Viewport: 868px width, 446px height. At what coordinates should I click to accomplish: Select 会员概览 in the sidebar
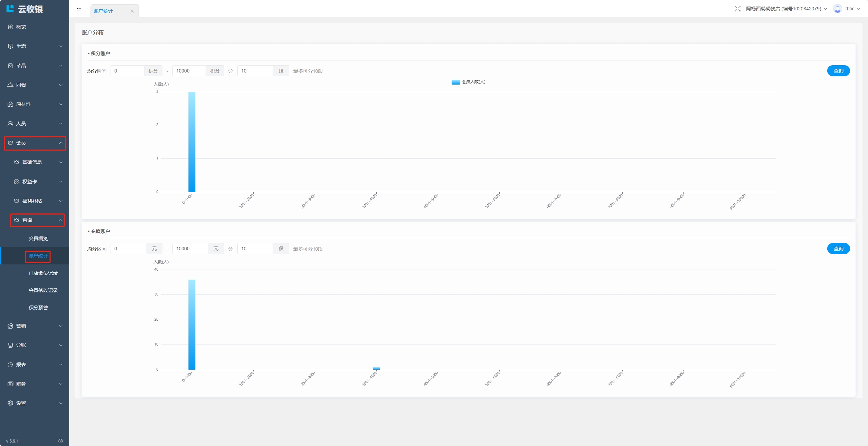(x=38, y=239)
